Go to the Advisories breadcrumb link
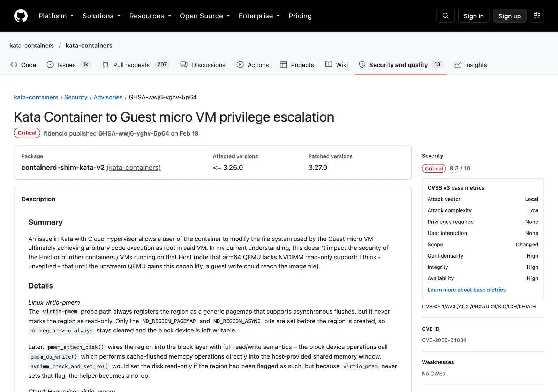 click(108, 97)
